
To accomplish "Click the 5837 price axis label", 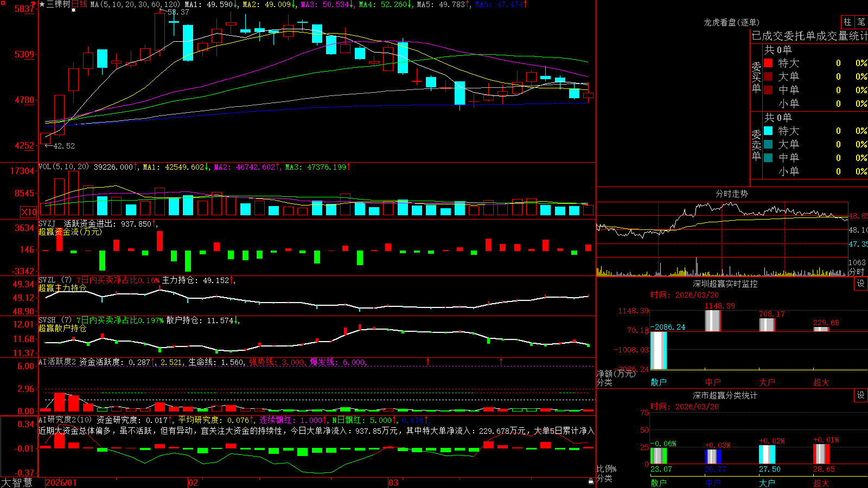I will click(24, 9).
